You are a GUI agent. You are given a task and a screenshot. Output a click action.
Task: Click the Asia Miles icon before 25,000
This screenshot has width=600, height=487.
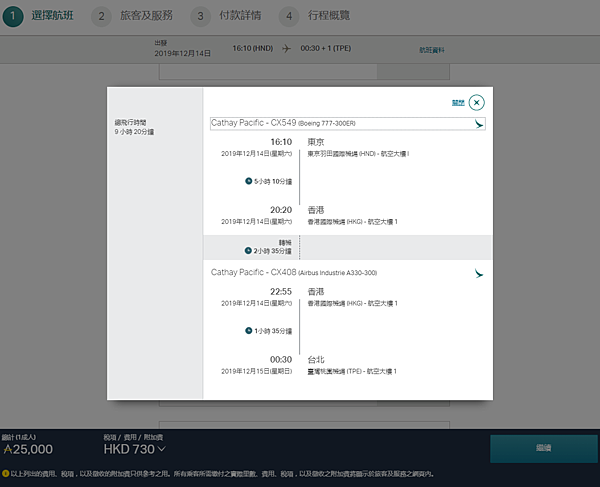(8, 449)
